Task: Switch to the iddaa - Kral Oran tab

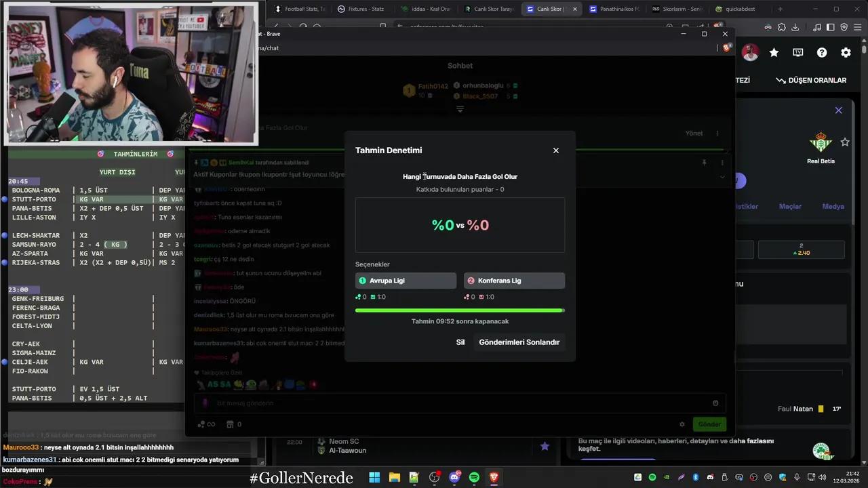Action: click(x=425, y=9)
